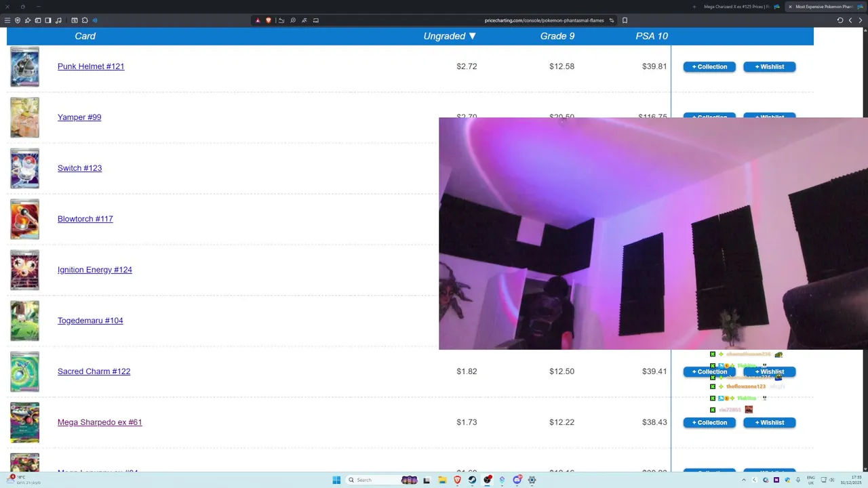The image size is (868, 488).
Task: Sort by the Grade 9 column header
Action: 557,36
